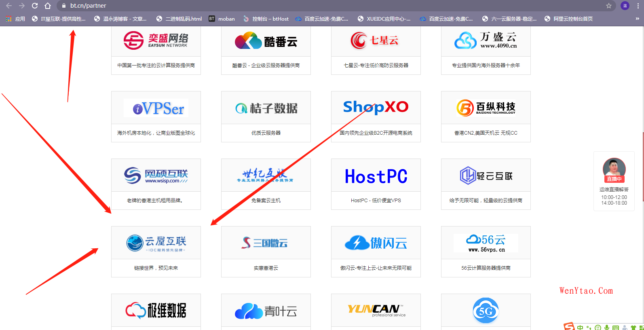644x330 pixels.
Task: Open link 专业提供国内海外服务器十余年
Action: (486, 66)
